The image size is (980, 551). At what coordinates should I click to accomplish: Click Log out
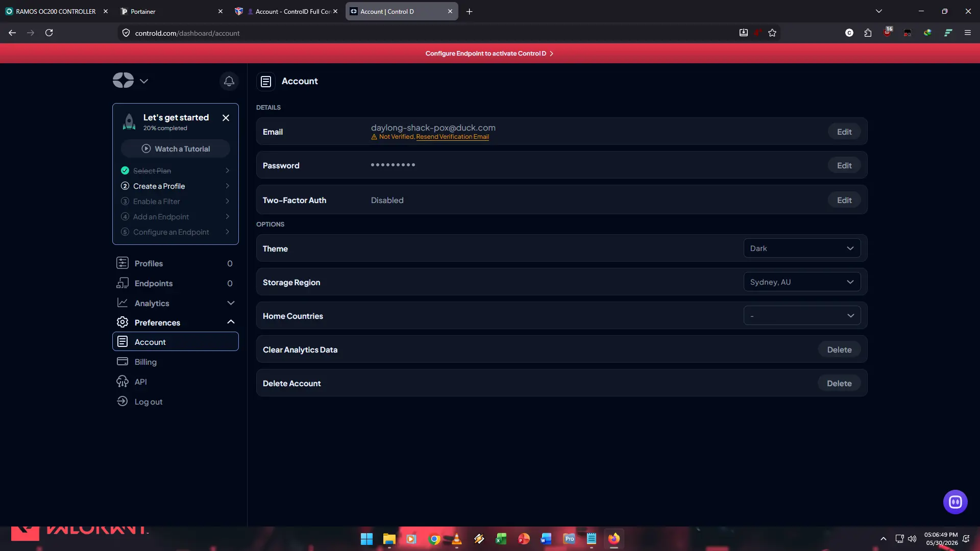175,402
